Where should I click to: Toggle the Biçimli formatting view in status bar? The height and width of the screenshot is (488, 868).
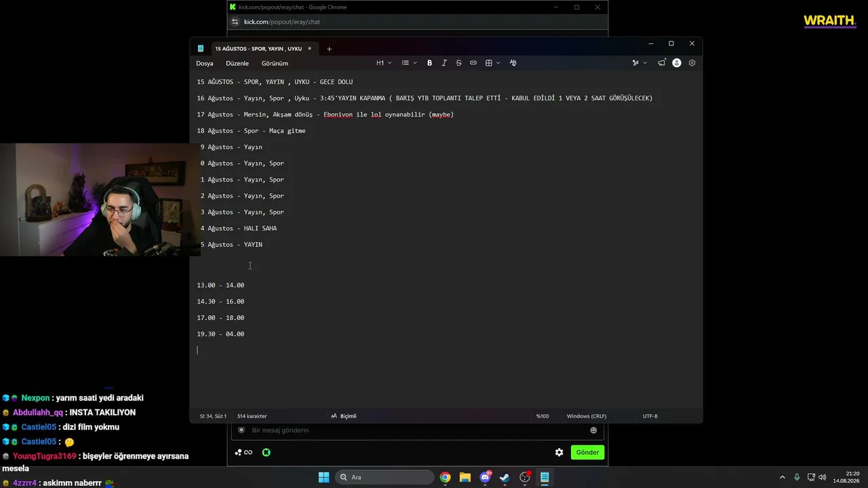pos(344,416)
